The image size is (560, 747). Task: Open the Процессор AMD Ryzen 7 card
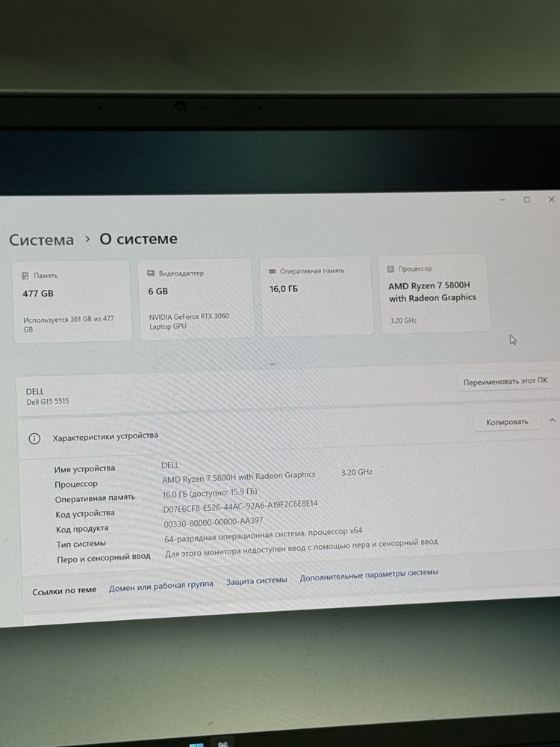[435, 294]
